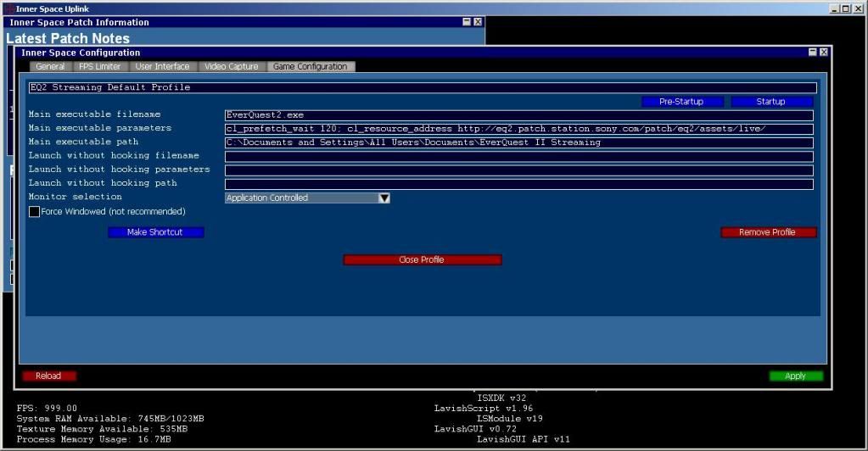Enable the Force Windowed checkbox
The image size is (868, 451).
click(x=35, y=212)
